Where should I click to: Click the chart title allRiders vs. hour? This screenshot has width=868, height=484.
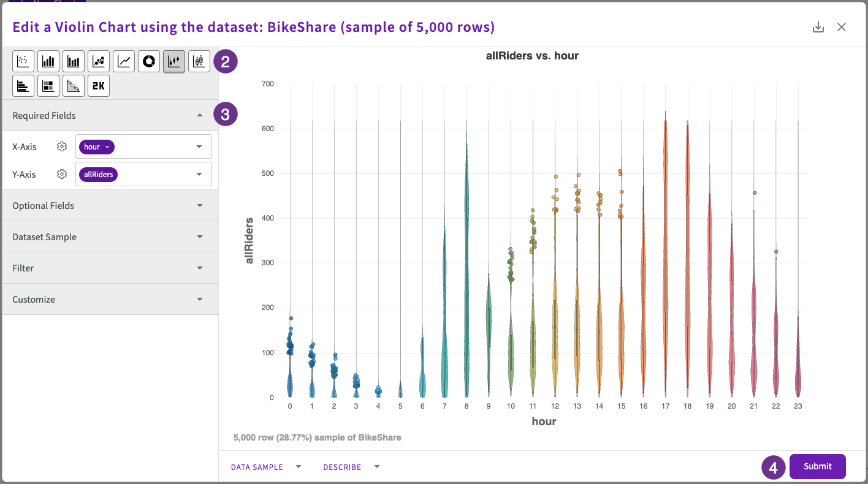532,56
